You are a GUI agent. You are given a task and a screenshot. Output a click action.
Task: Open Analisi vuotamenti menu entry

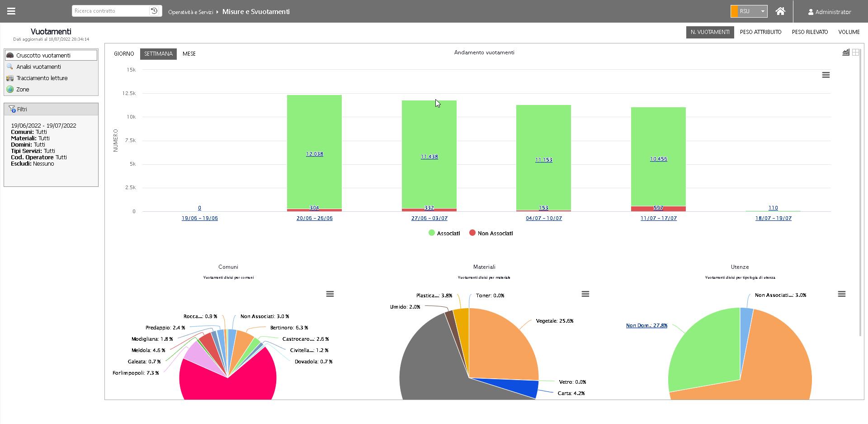pyautogui.click(x=51, y=67)
